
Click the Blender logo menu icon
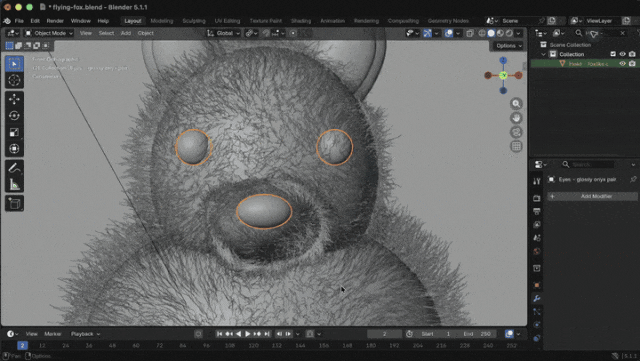point(7,21)
